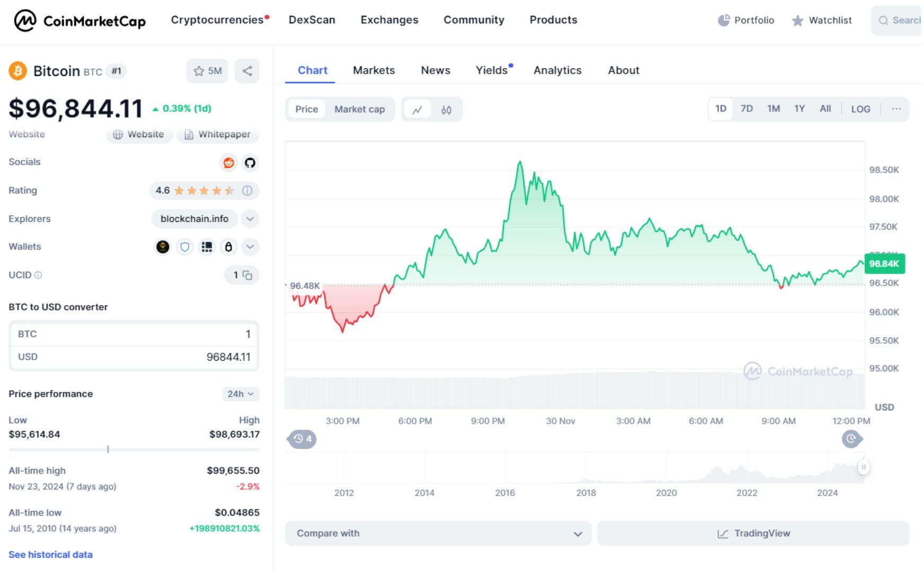Open the Portfolio section
924x571 pixels.
coord(745,20)
